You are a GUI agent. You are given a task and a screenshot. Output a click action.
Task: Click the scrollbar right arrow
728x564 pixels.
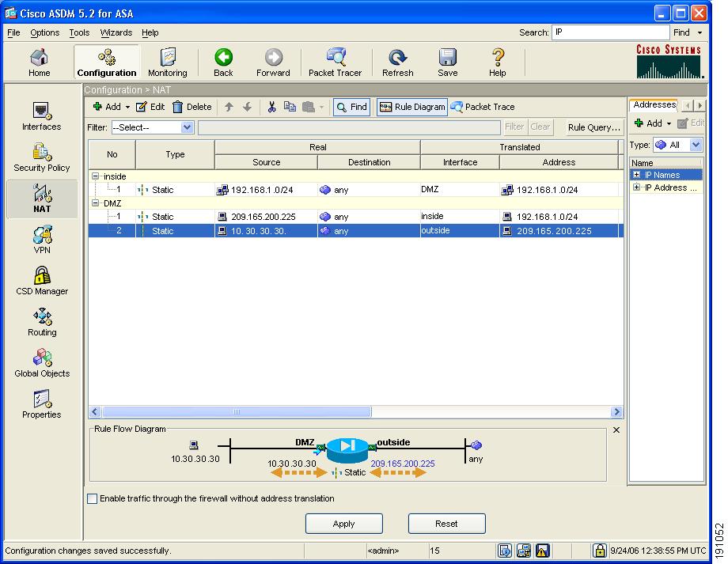pyautogui.click(x=616, y=411)
